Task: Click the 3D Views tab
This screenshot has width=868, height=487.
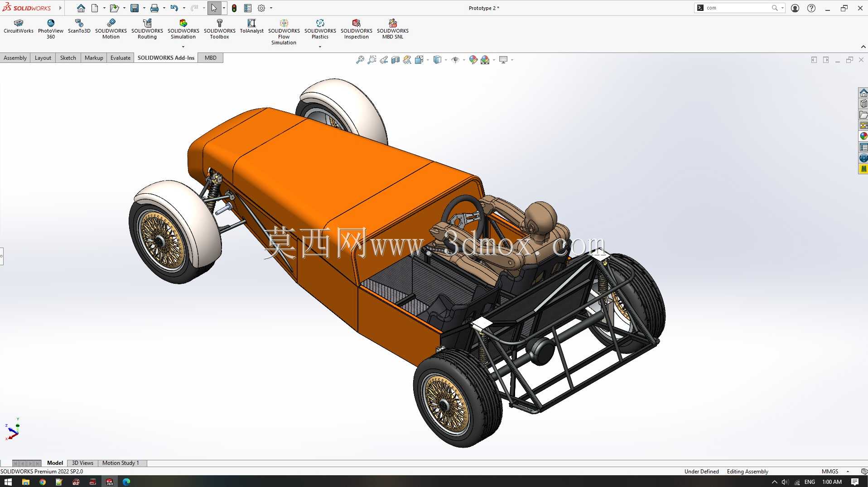Action: click(x=82, y=463)
